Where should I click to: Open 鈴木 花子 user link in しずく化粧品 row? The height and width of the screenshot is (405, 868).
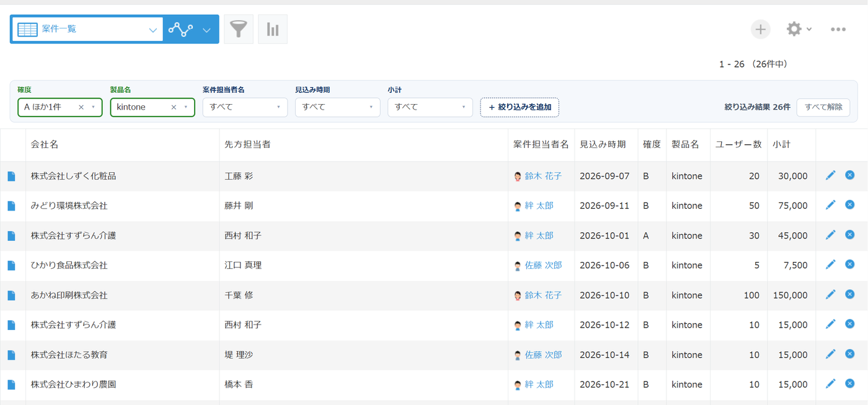click(x=543, y=176)
